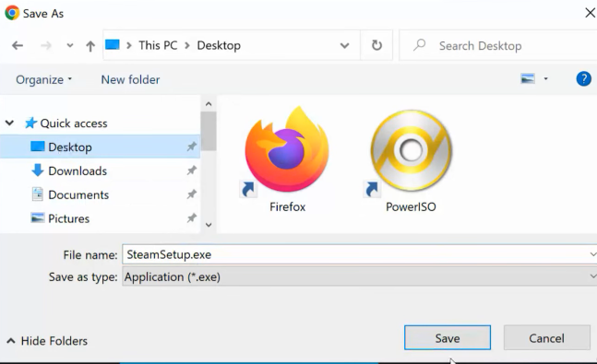Click the sidebar scrollbar down arrow
Image resolution: width=597 pixels, height=364 pixels.
[x=209, y=225]
